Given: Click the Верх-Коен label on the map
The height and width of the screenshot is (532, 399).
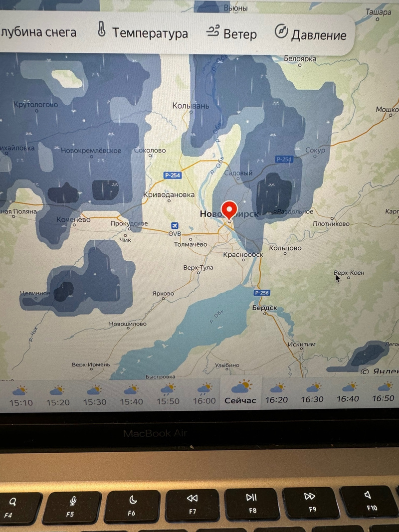Looking at the screenshot, I should click(x=349, y=273).
